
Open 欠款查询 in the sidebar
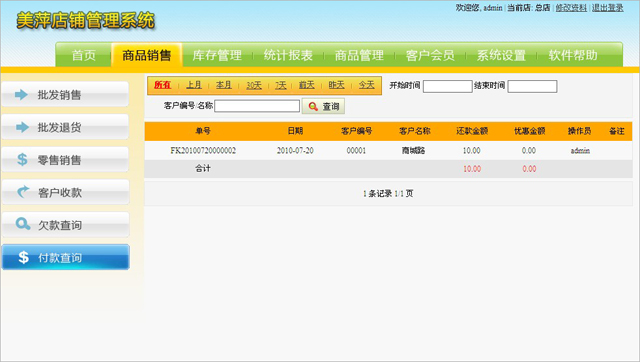(x=65, y=224)
